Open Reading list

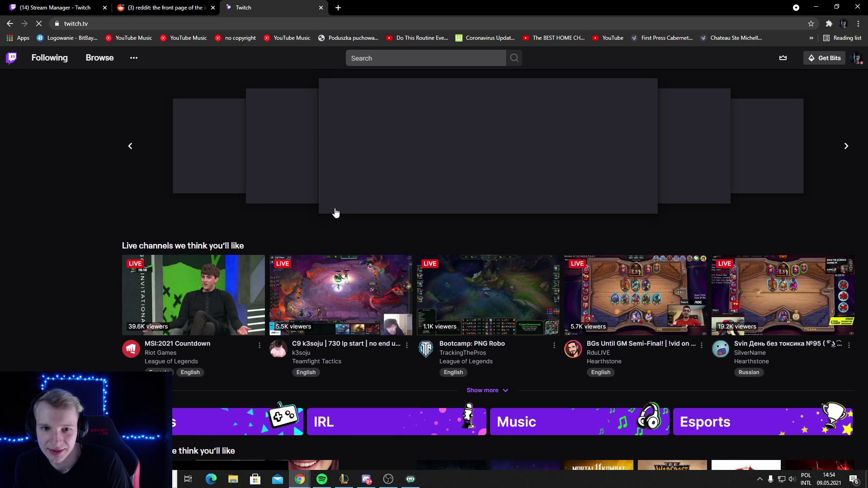[x=842, y=38]
